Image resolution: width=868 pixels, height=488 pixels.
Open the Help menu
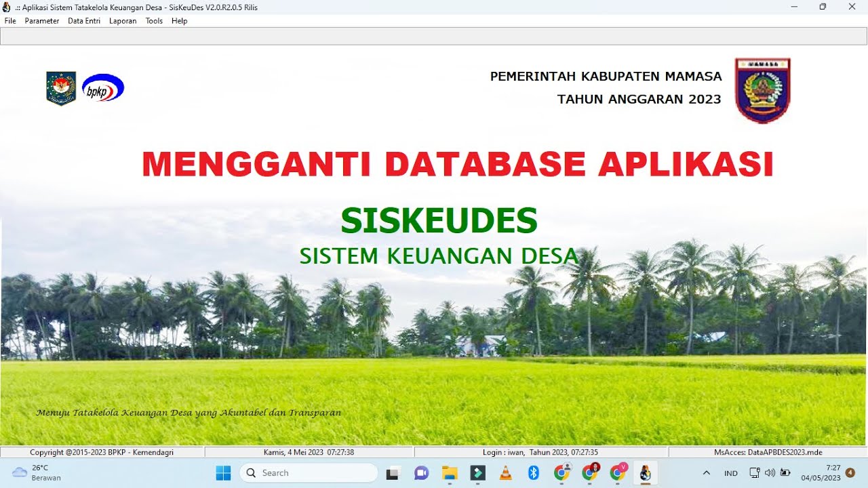click(179, 21)
